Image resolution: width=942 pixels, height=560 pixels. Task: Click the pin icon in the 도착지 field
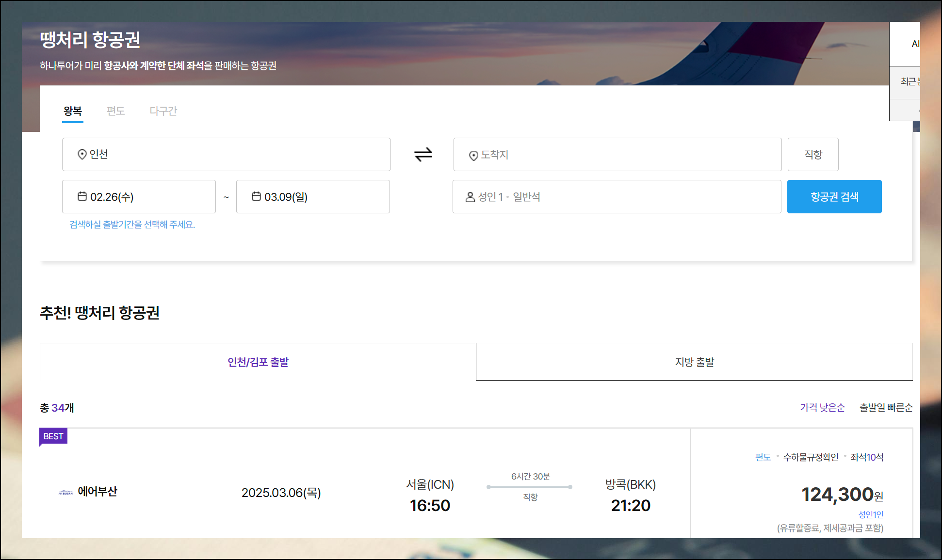[x=473, y=155]
